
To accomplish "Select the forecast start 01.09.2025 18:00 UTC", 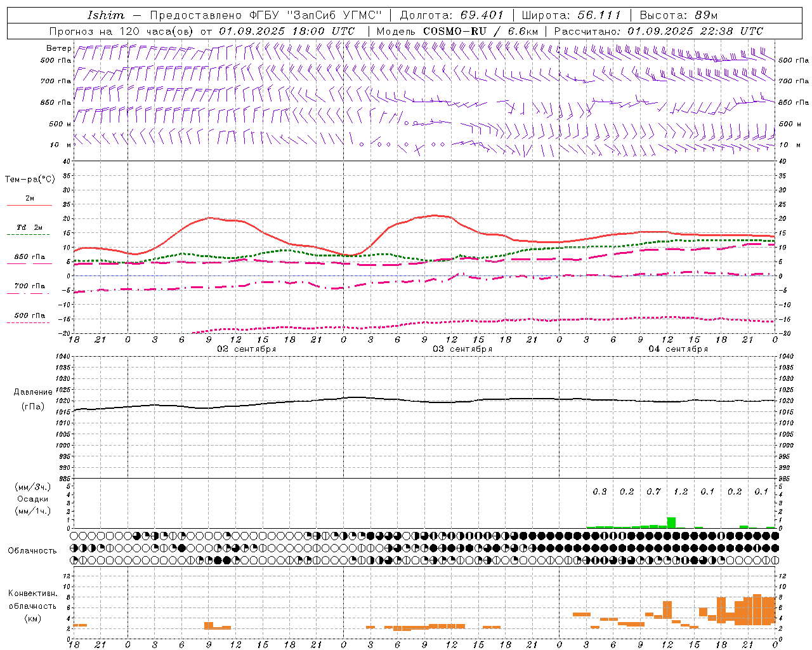I will pyautogui.click(x=287, y=31).
